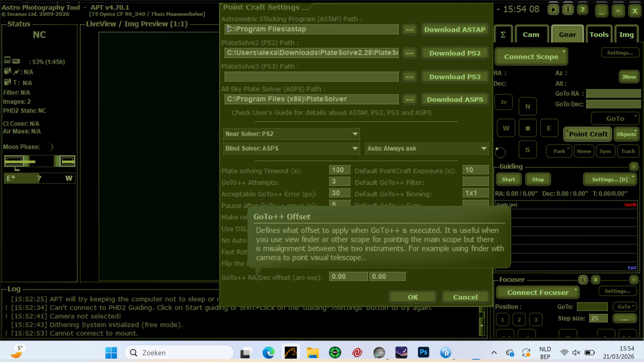Click the Wi-Fi icon in the system tray

(x=565, y=352)
